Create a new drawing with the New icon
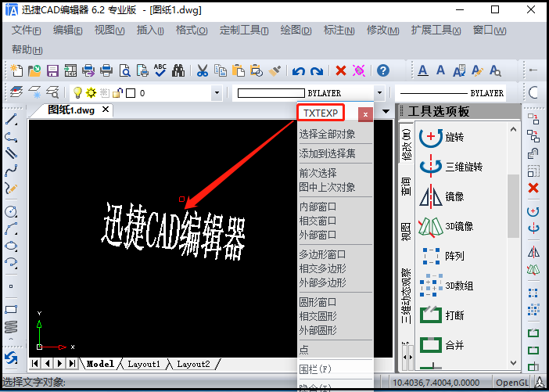The width and height of the screenshot is (549, 392). point(16,70)
